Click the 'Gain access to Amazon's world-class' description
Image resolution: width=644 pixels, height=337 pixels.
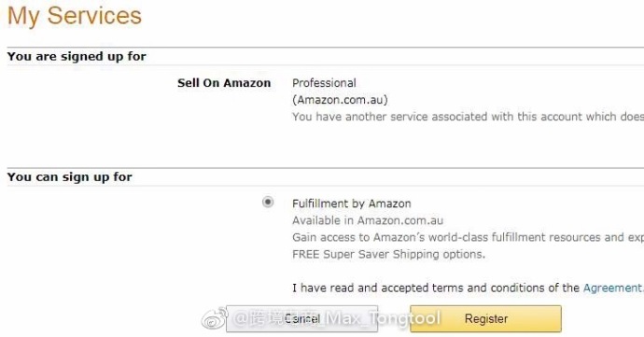pos(468,237)
